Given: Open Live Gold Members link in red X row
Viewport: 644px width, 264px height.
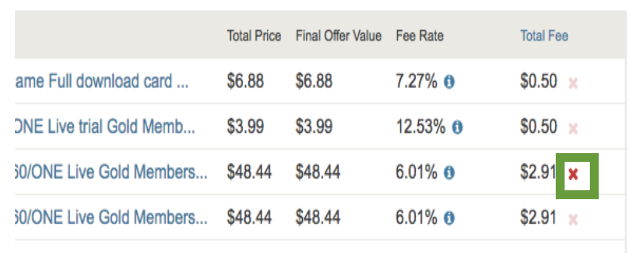Looking at the screenshot, I should coord(111,172).
